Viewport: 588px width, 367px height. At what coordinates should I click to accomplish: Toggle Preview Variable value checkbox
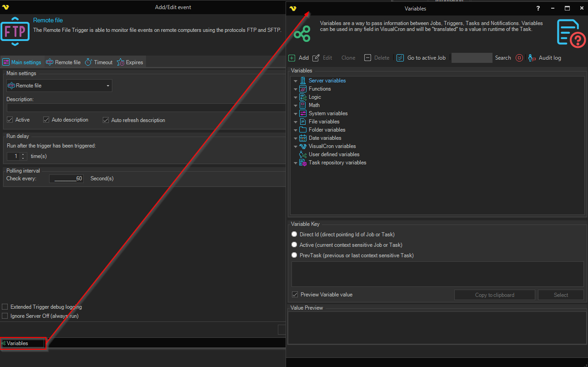295,295
